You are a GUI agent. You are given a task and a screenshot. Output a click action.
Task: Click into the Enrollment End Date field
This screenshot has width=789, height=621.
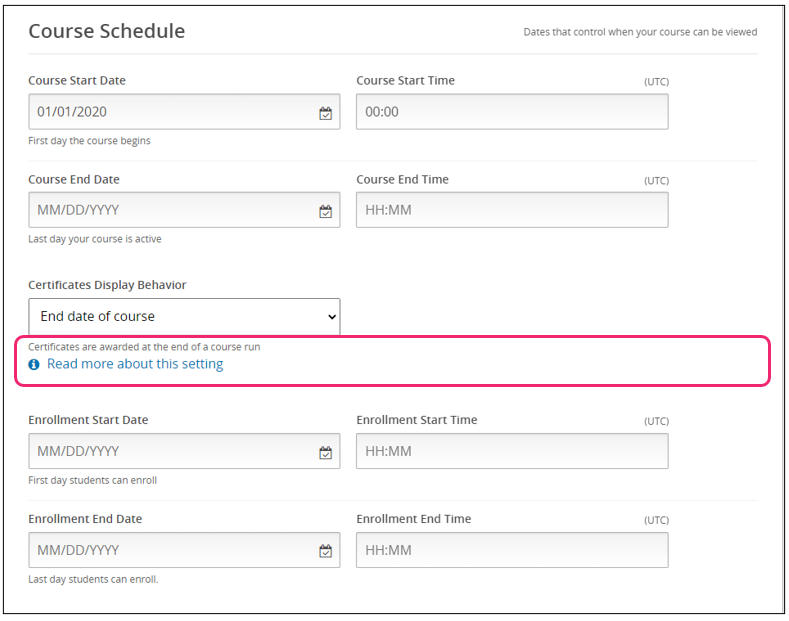(x=170, y=550)
